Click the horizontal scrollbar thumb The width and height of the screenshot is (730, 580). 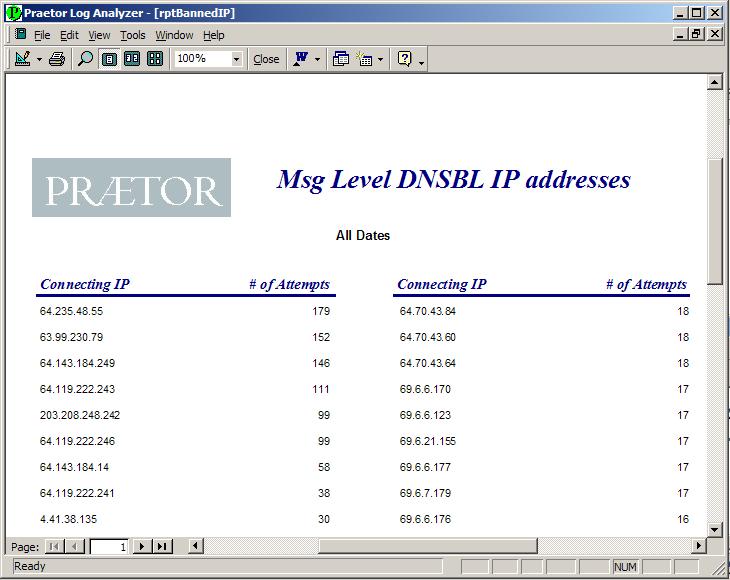point(427,546)
